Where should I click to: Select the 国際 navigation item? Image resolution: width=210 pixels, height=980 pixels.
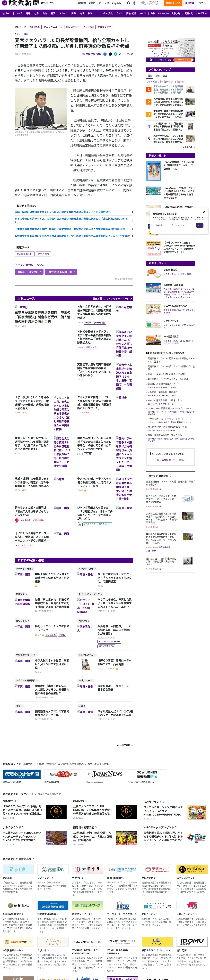pos(74,13)
